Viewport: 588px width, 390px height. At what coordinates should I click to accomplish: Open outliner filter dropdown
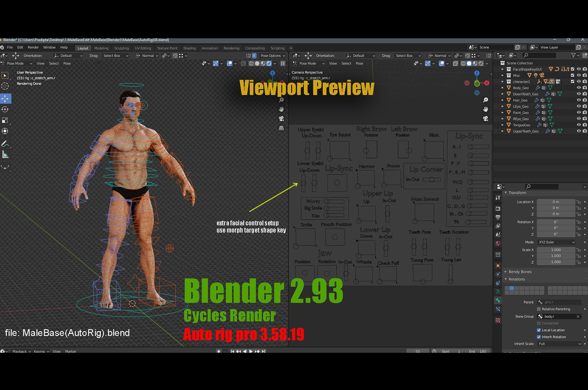point(575,56)
